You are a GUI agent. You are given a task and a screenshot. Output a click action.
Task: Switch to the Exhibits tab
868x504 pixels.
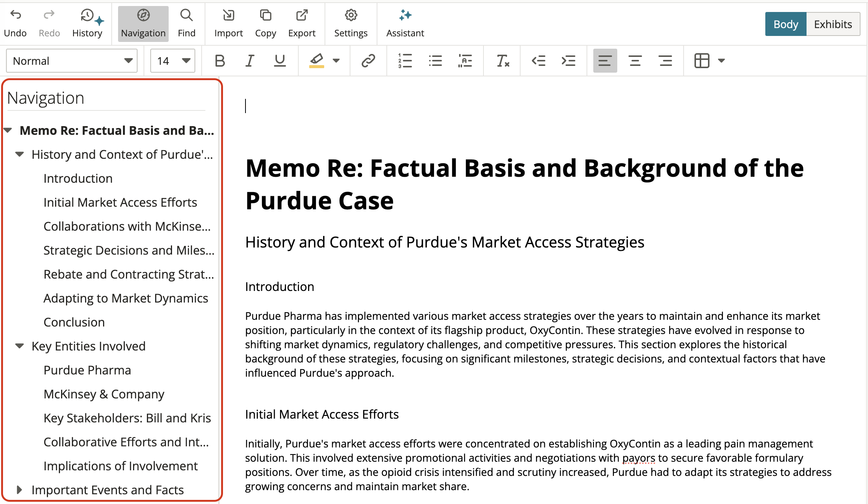[833, 24]
